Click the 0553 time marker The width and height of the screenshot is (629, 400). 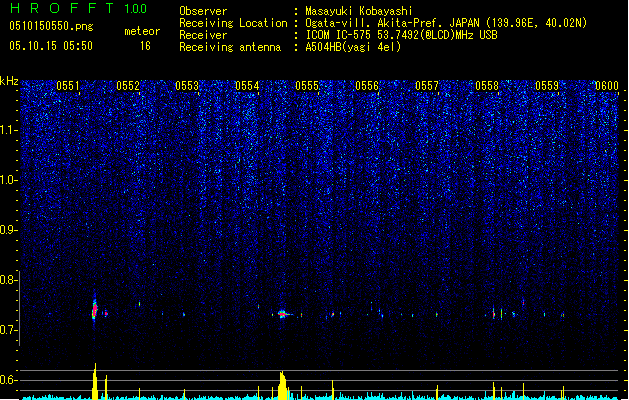[187, 86]
